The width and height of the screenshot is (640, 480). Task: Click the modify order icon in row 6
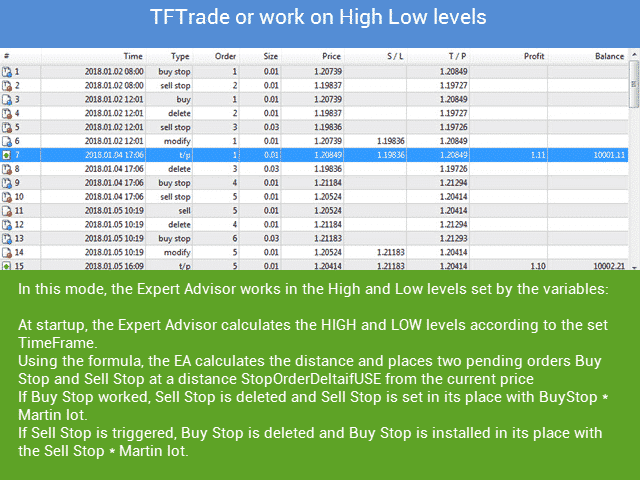click(7, 142)
